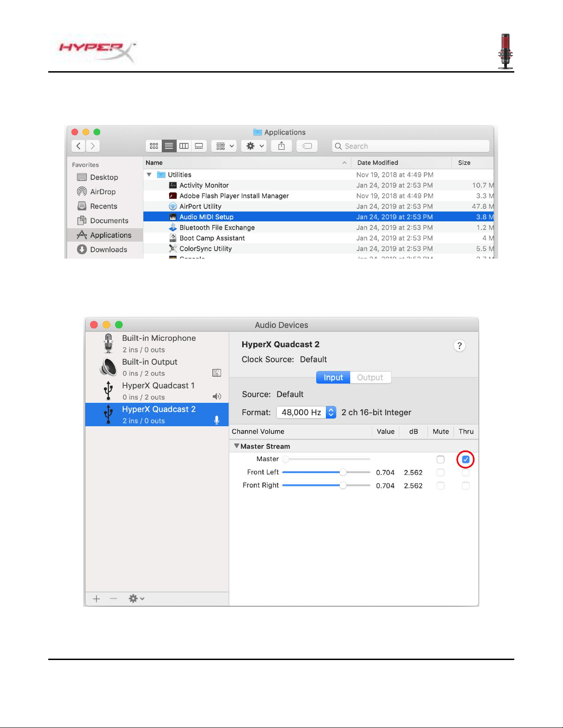This screenshot has width=563, height=728.
Task: Open the Audio Devices help button
Action: [x=459, y=346]
